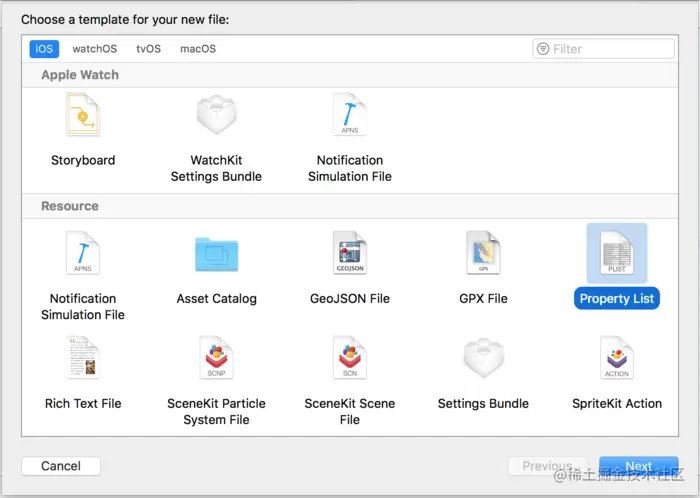Switch to the iOS platform tab
The height and width of the screenshot is (498, 700).
44,49
